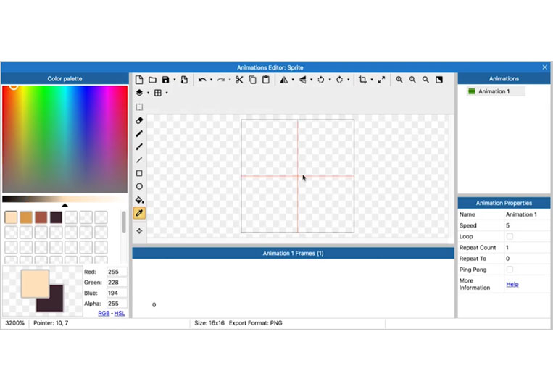Select the Crop tool in the toolbar
This screenshot has height=392, width=553.
(362, 80)
